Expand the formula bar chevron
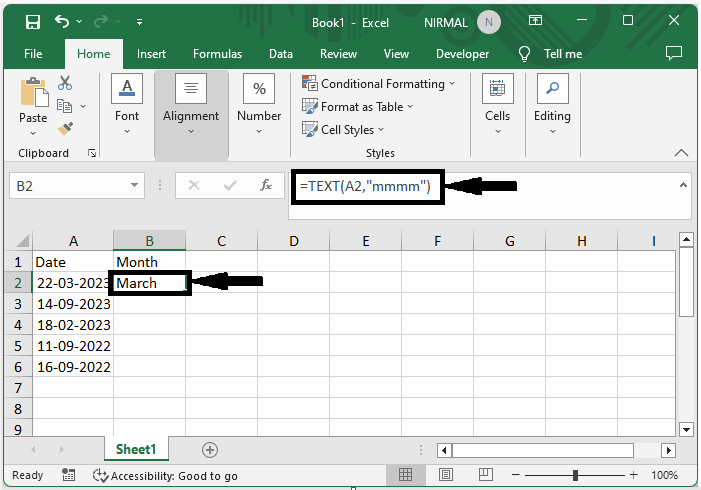This screenshot has height=490, width=701. tap(683, 185)
